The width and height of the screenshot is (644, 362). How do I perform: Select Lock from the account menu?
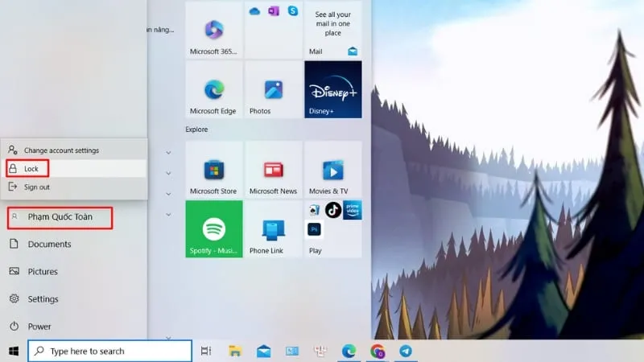(31, 169)
